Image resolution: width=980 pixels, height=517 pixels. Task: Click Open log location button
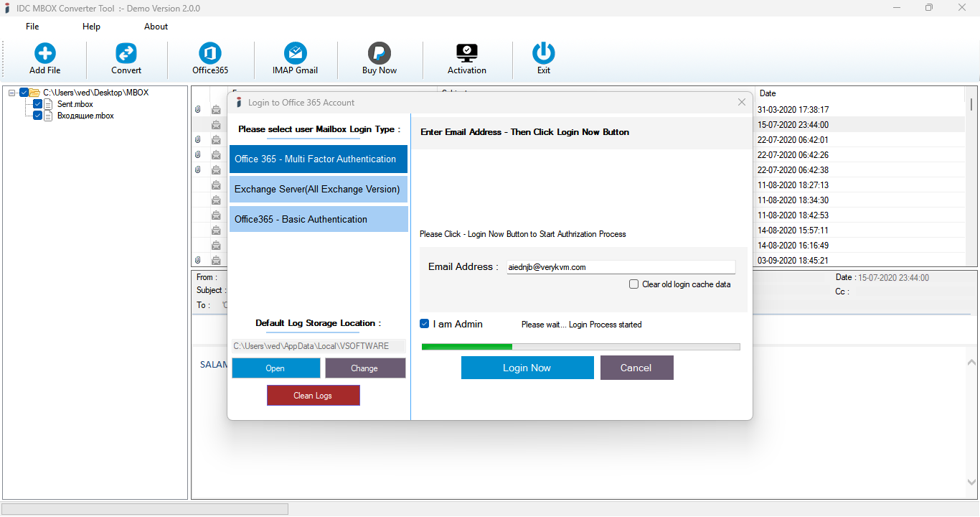point(275,368)
